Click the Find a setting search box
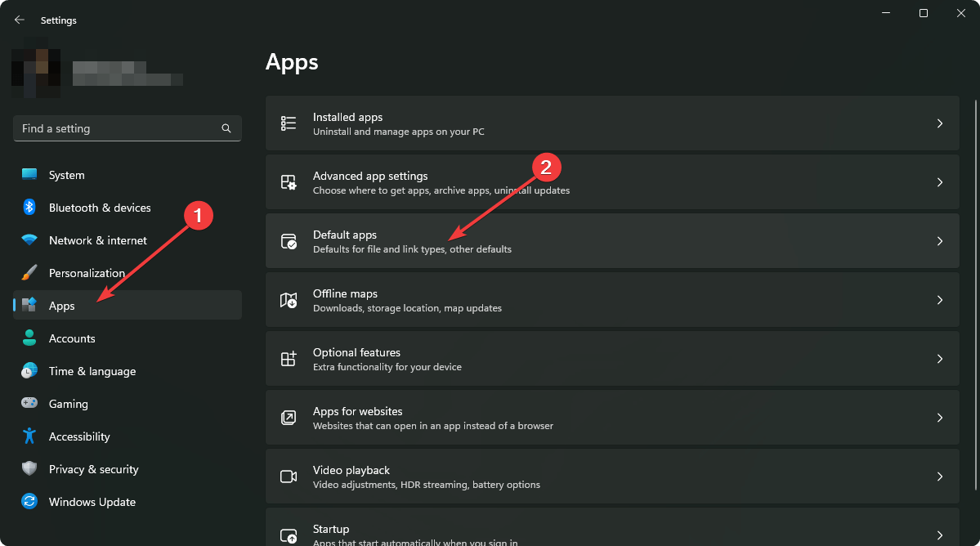Screen dimensions: 980x546 coord(128,128)
